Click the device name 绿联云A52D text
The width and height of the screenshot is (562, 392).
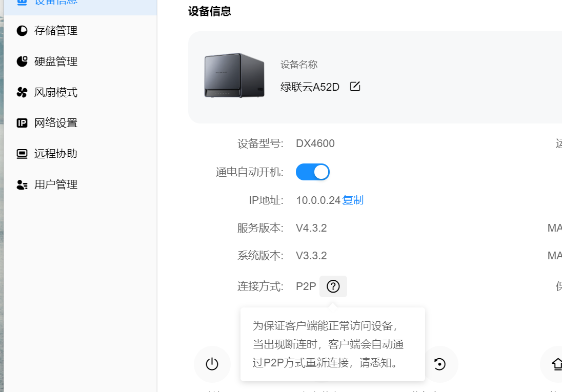(x=310, y=87)
